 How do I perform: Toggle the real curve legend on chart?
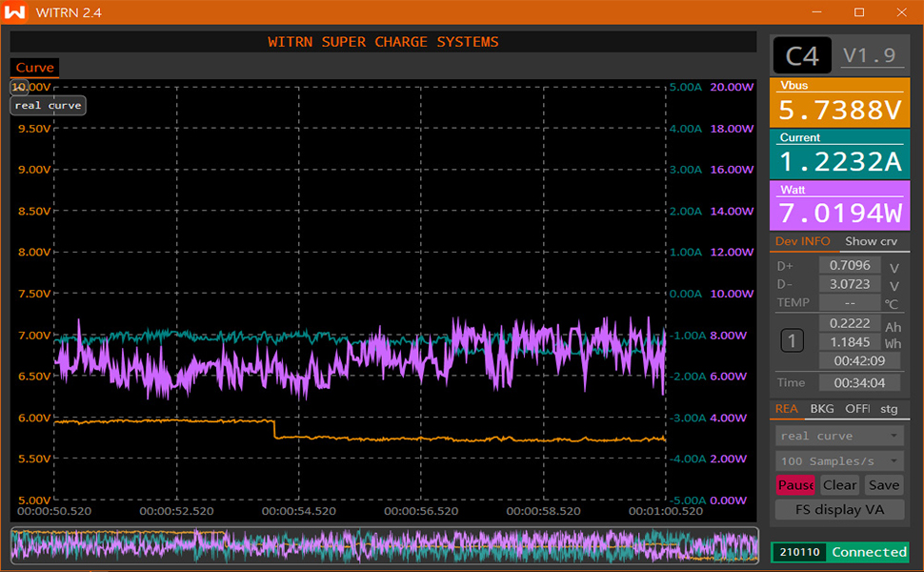(x=49, y=106)
